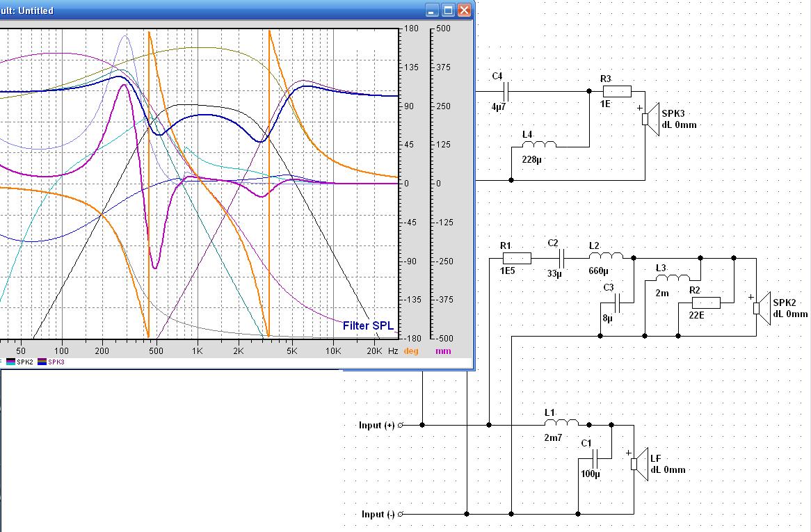The width and height of the screenshot is (811, 532).
Task: Maximize the graph result window
Action: coord(448,10)
